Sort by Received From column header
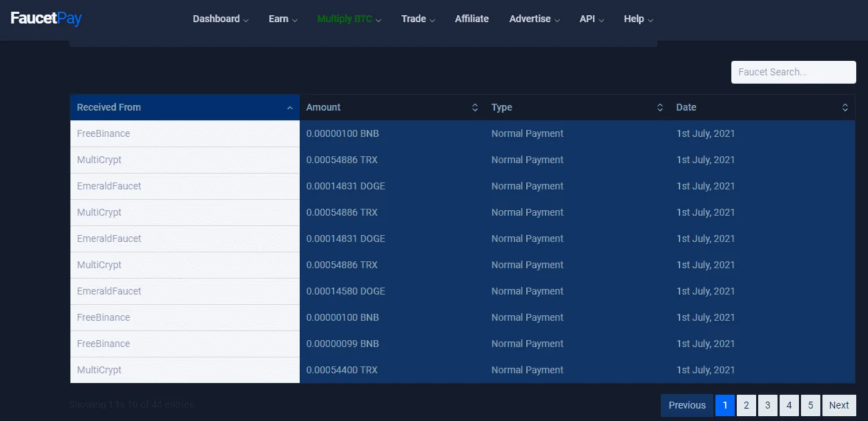 coord(185,107)
